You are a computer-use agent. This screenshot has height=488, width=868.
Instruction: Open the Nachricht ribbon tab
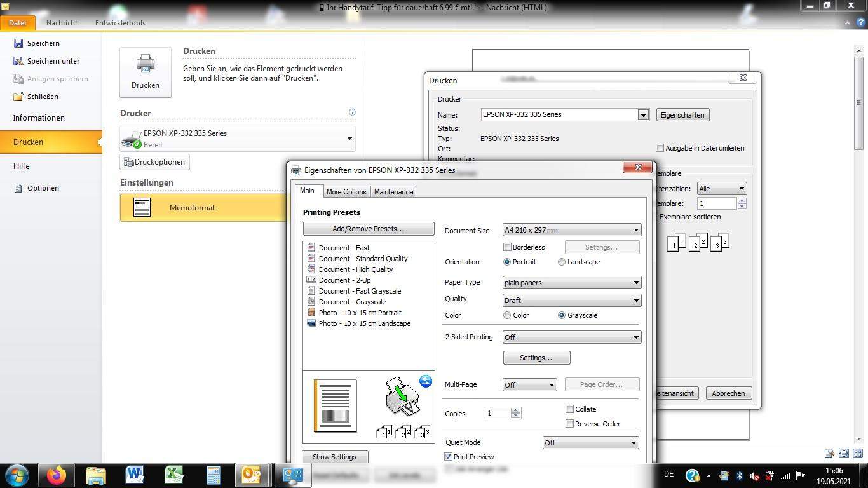coord(62,22)
